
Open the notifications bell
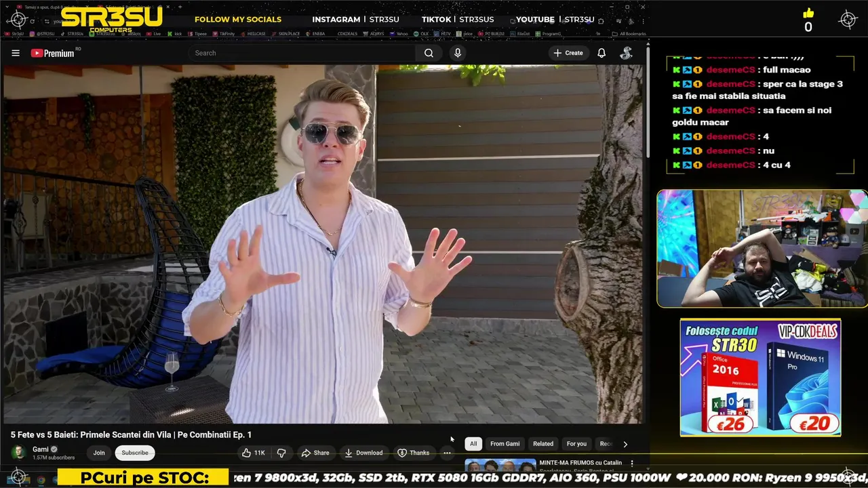pyautogui.click(x=601, y=53)
